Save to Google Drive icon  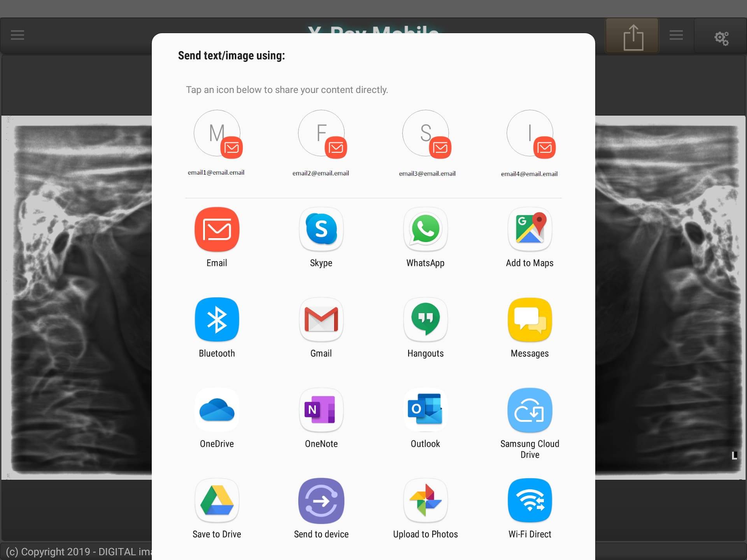(x=217, y=501)
